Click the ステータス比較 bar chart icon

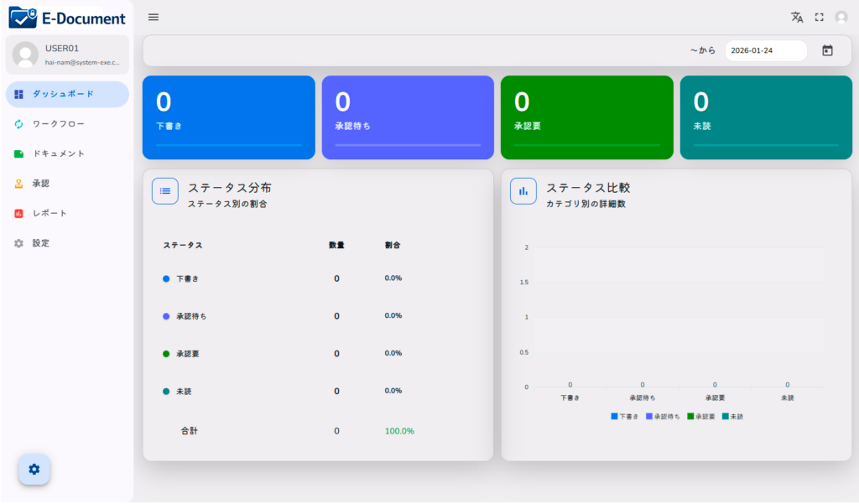pos(523,191)
